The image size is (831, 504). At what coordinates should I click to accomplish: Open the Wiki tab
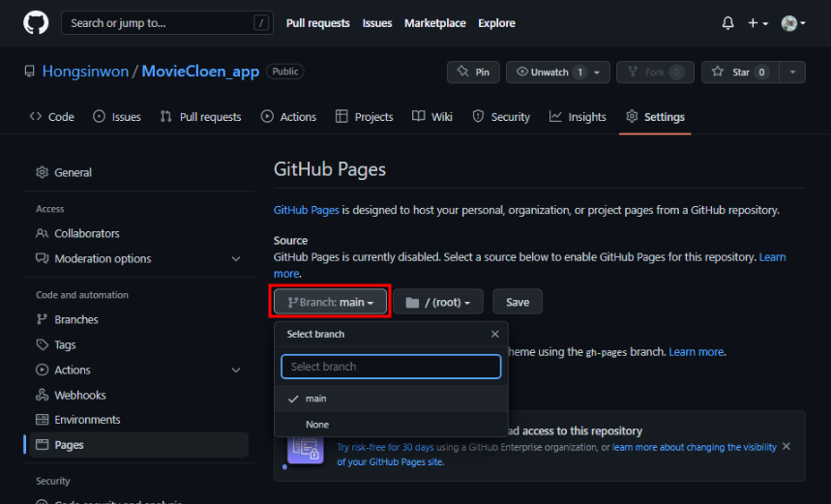432,117
